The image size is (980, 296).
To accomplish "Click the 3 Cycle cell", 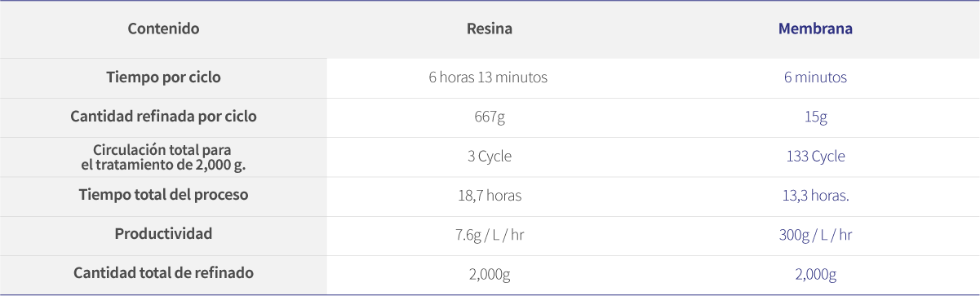I will [x=490, y=156].
